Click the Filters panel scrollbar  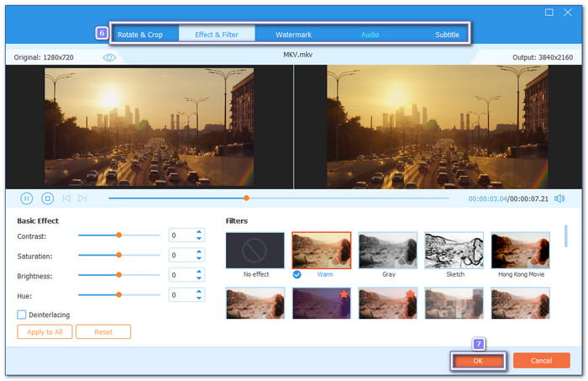click(566, 236)
